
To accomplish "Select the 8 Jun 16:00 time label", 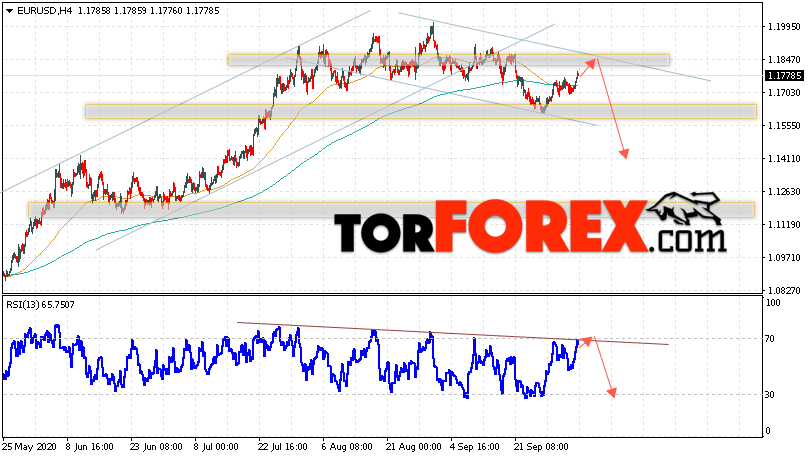I will pos(90,447).
